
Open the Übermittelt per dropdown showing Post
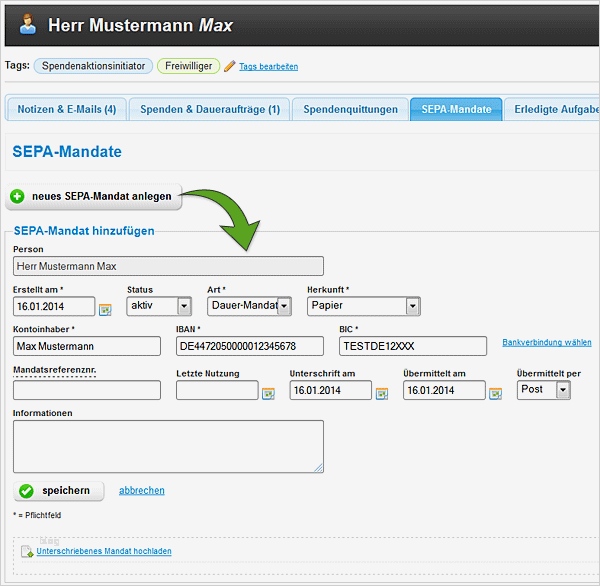pyautogui.click(x=543, y=390)
